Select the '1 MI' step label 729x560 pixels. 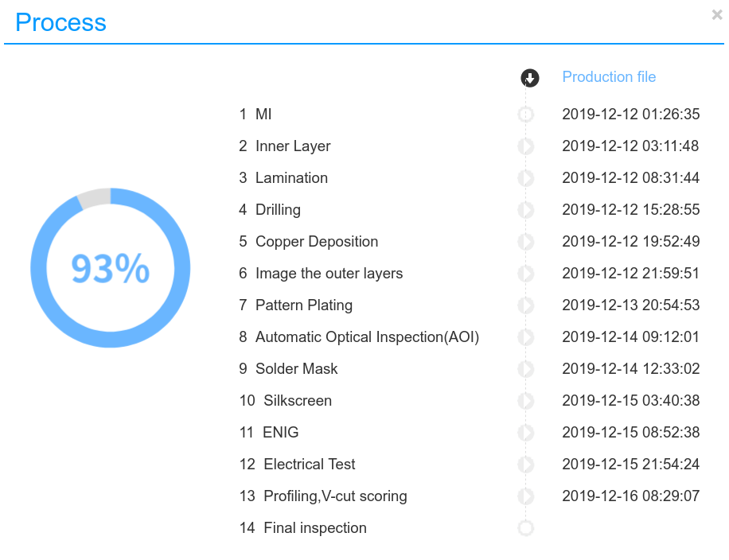(x=255, y=114)
